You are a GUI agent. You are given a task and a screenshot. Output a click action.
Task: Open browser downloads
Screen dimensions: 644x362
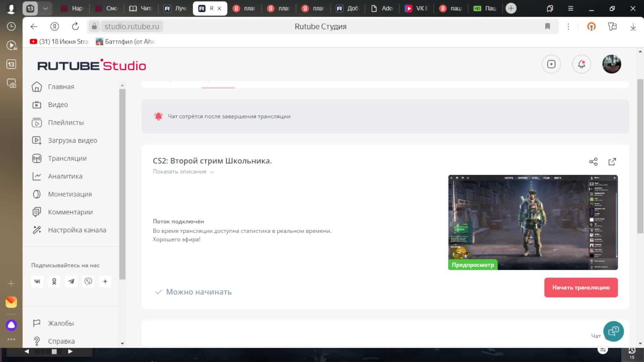(x=633, y=26)
